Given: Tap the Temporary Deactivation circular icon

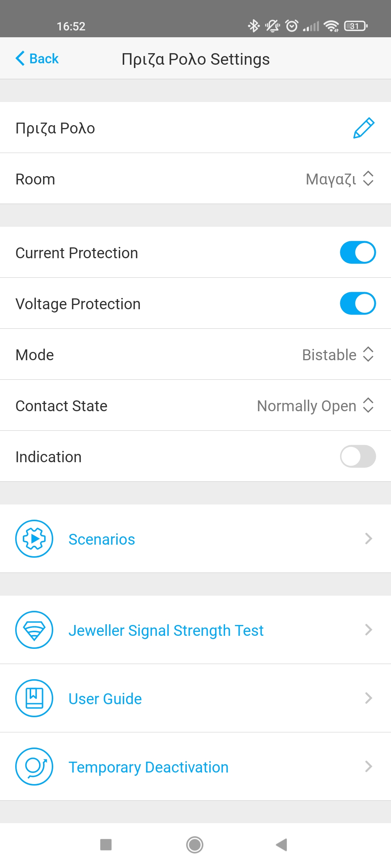Looking at the screenshot, I should [34, 766].
